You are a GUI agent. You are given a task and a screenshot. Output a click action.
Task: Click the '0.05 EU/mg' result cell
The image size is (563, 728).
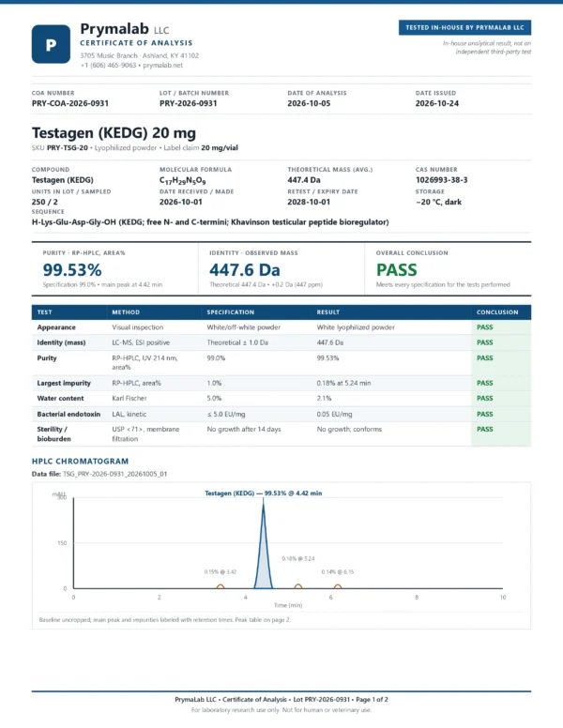[334, 414]
